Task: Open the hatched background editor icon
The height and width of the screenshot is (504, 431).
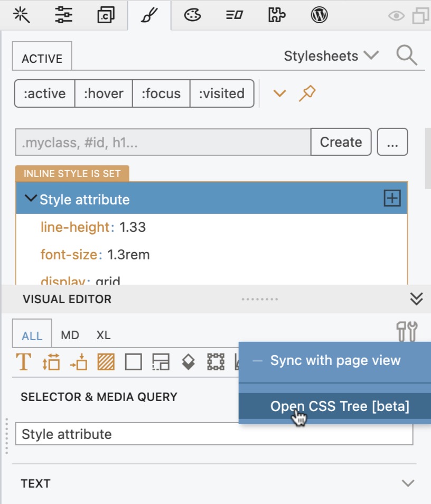Action: [106, 362]
